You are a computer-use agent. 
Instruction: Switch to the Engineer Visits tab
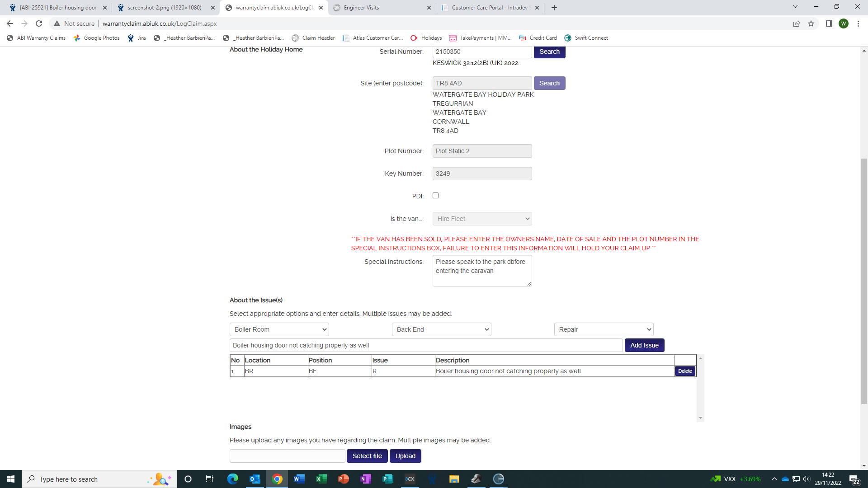[x=380, y=8]
